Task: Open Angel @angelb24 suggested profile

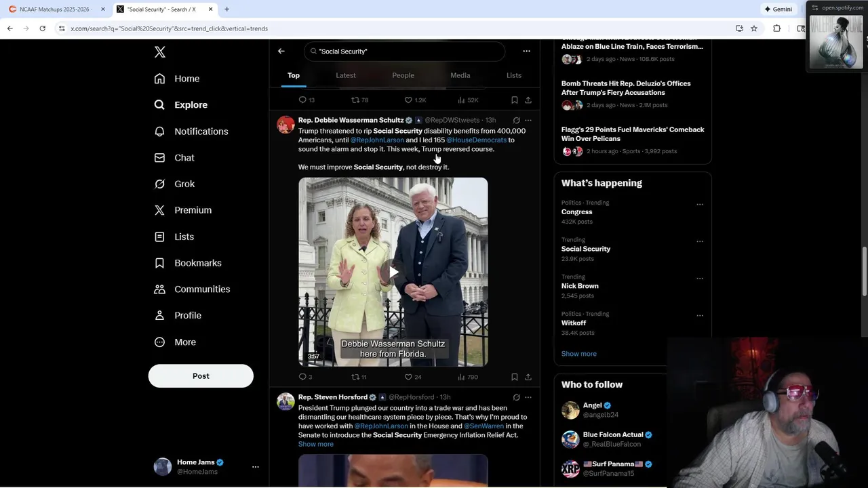Action: coord(601,410)
